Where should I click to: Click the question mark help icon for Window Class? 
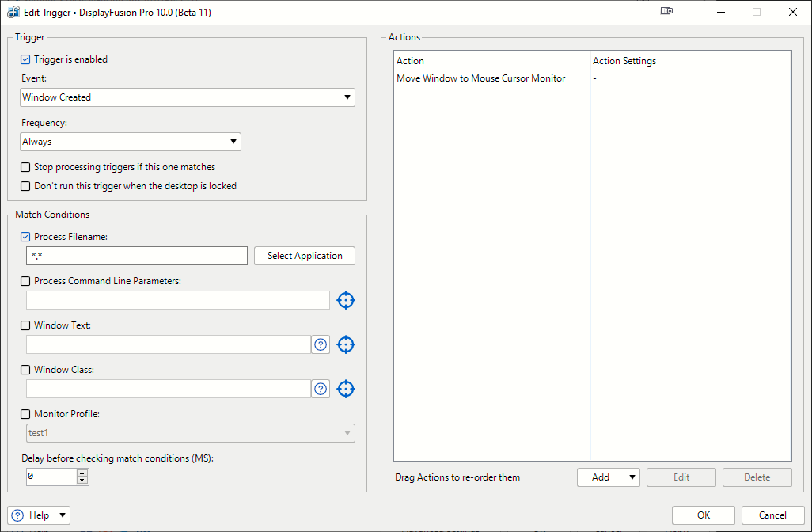point(321,389)
